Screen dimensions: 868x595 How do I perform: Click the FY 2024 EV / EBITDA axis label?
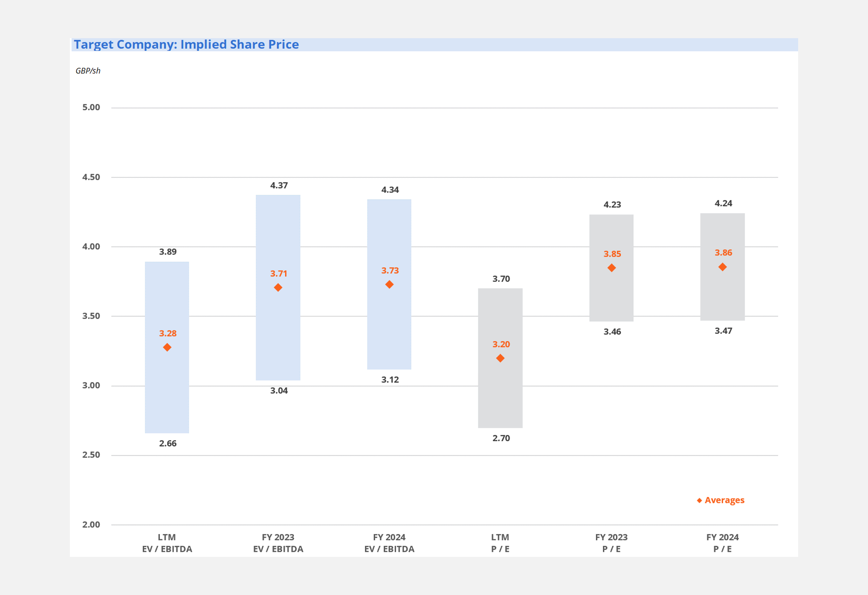(x=389, y=543)
